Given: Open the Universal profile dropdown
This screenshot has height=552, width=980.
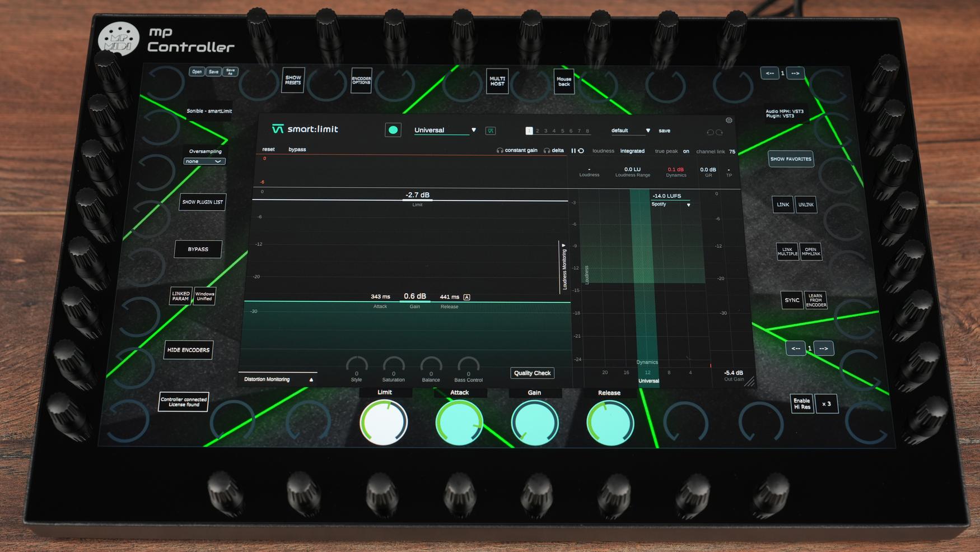Looking at the screenshot, I should click(x=445, y=130).
